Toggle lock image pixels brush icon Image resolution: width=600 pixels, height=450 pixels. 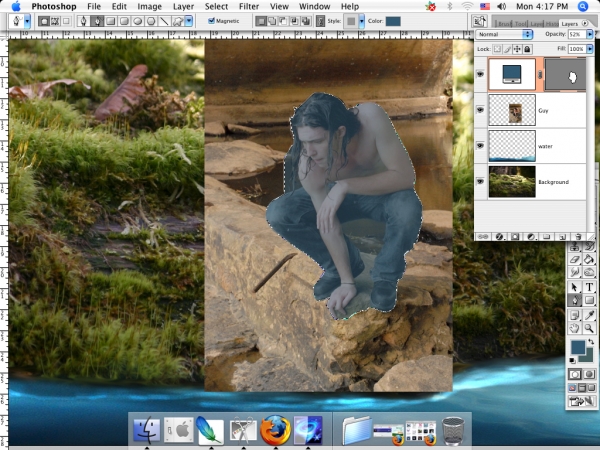pyautogui.click(x=507, y=49)
